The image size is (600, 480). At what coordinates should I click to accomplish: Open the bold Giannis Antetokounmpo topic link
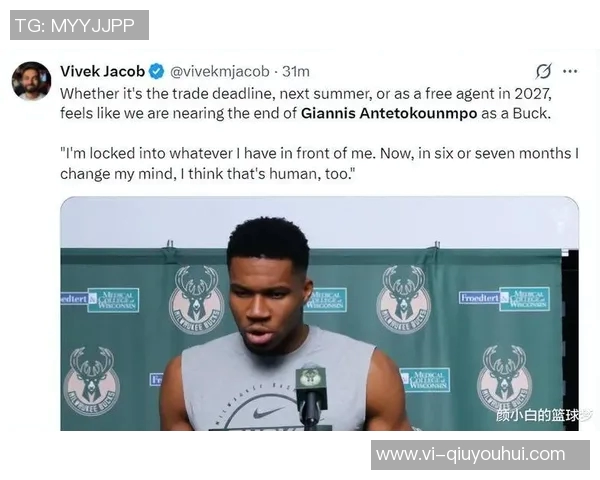pos(389,113)
